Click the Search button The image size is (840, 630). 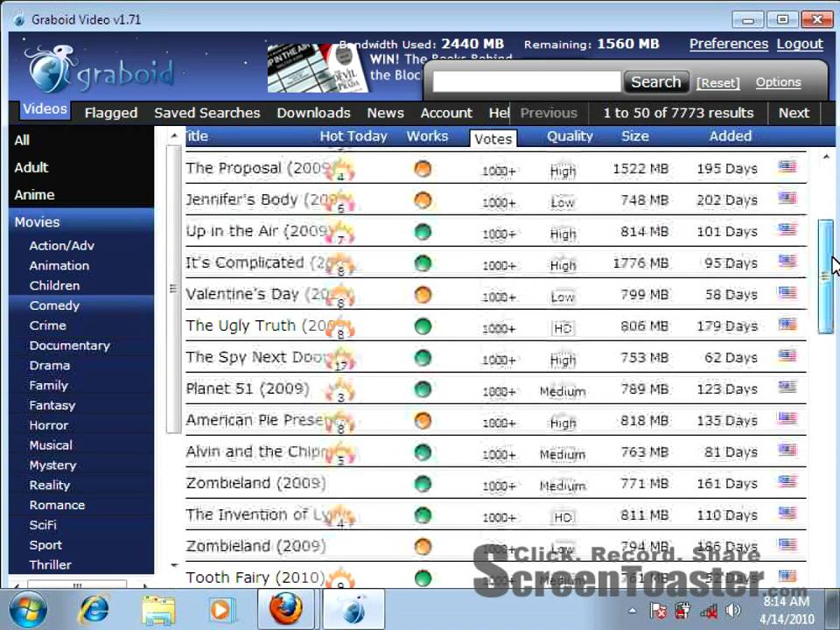(656, 82)
